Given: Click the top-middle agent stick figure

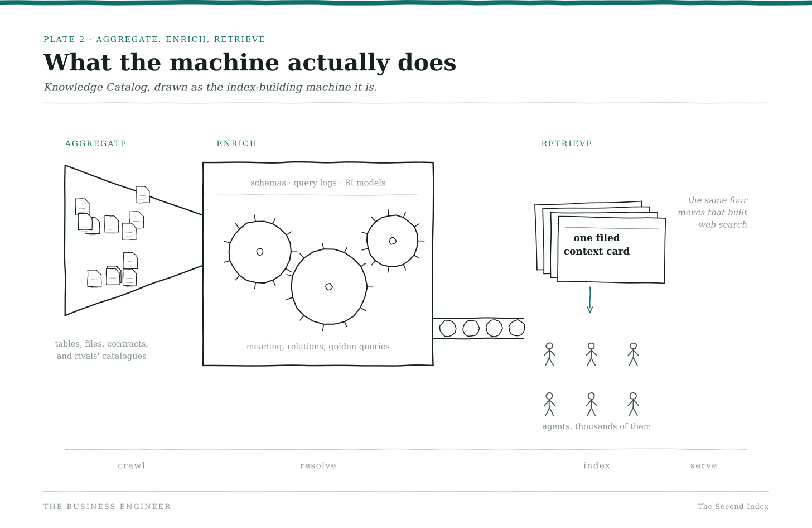Looking at the screenshot, I should click(591, 354).
